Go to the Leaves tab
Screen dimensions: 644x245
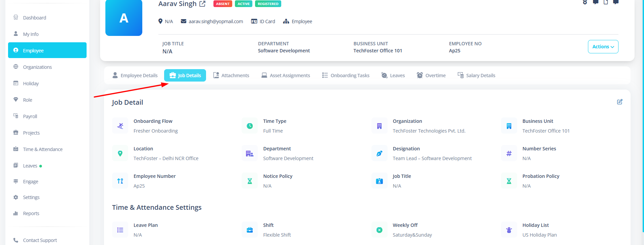tap(393, 76)
